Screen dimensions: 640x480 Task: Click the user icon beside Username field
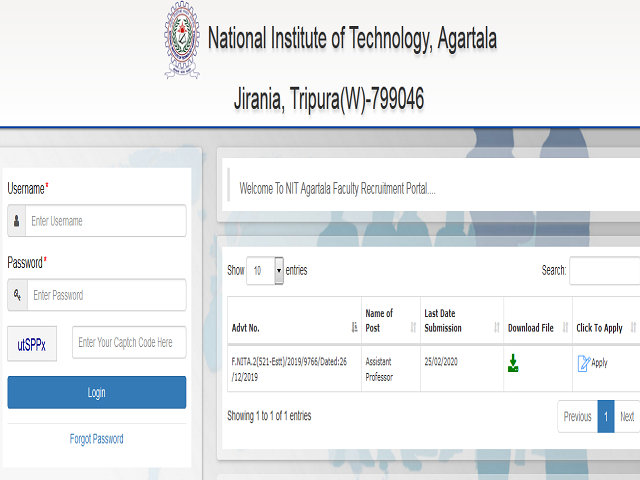tap(16, 221)
